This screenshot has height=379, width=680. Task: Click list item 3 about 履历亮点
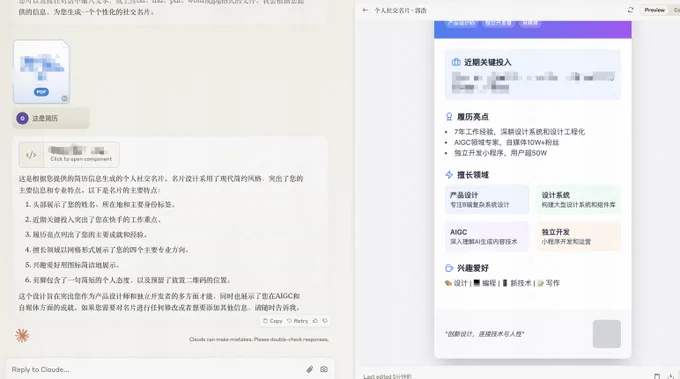(x=86, y=235)
